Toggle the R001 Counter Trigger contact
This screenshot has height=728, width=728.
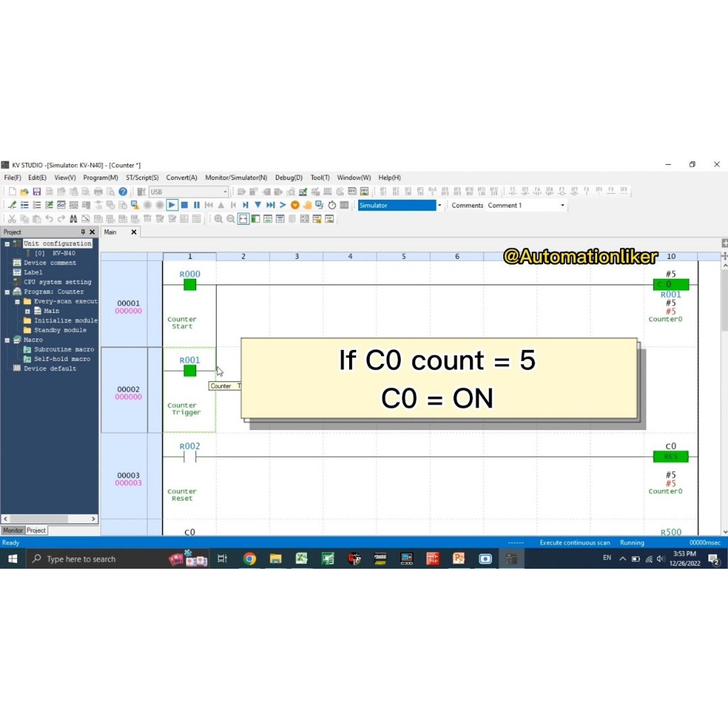click(189, 370)
